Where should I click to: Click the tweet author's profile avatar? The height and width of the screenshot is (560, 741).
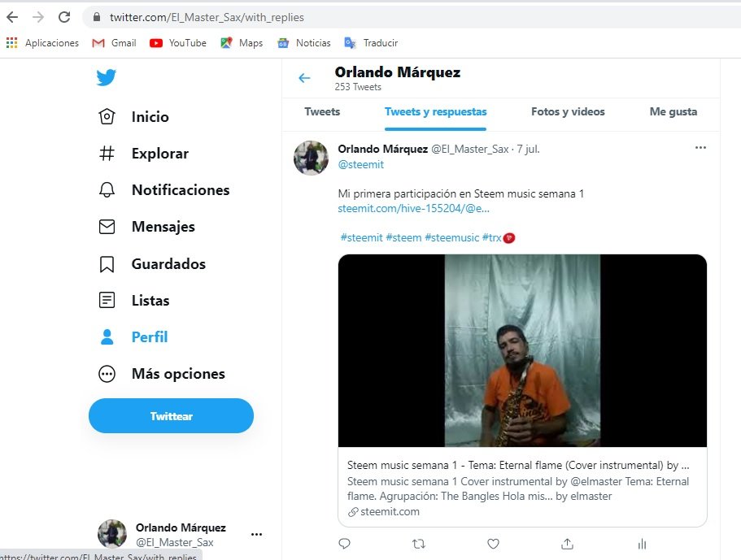(x=311, y=158)
